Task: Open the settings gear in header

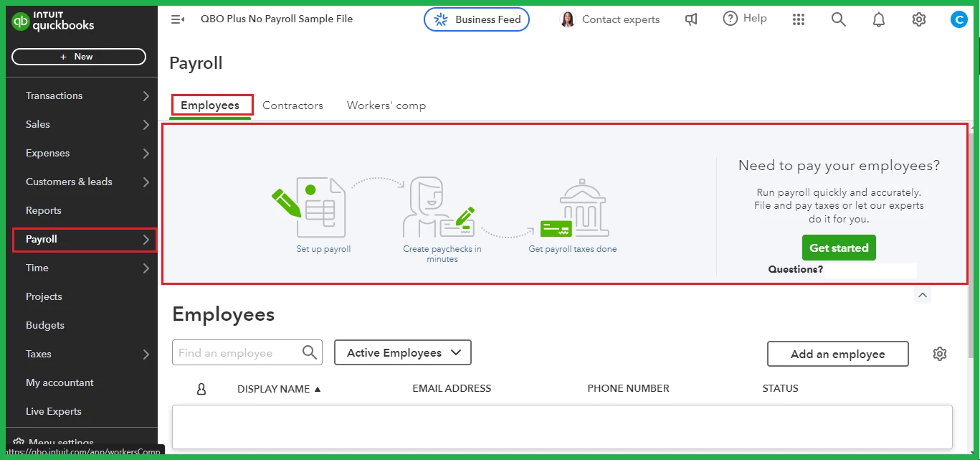Action: coord(919,19)
